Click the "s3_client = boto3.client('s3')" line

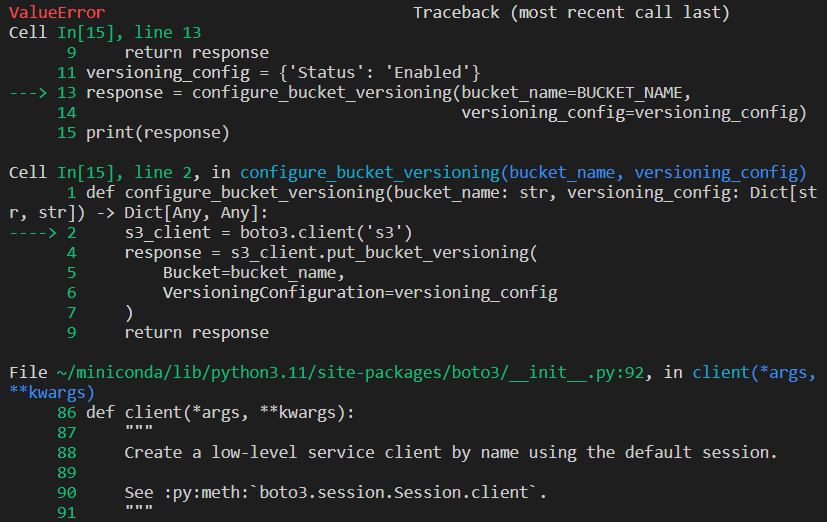tap(268, 233)
